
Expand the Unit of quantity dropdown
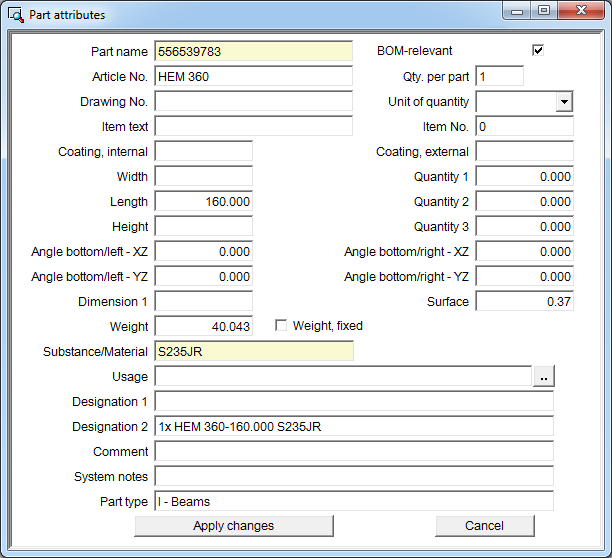coord(564,102)
